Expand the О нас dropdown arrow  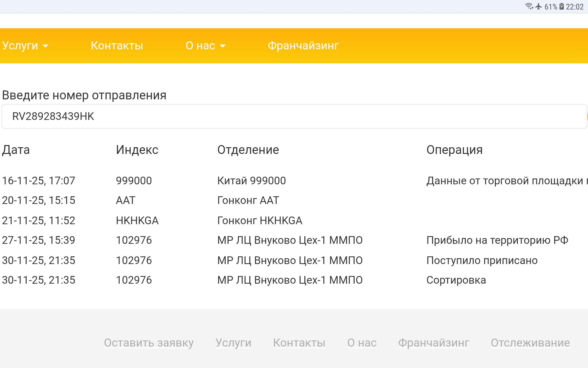(223, 46)
